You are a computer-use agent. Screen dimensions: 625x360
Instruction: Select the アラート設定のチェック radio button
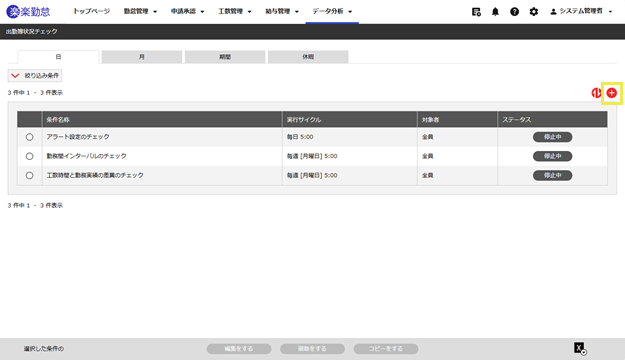(x=29, y=137)
